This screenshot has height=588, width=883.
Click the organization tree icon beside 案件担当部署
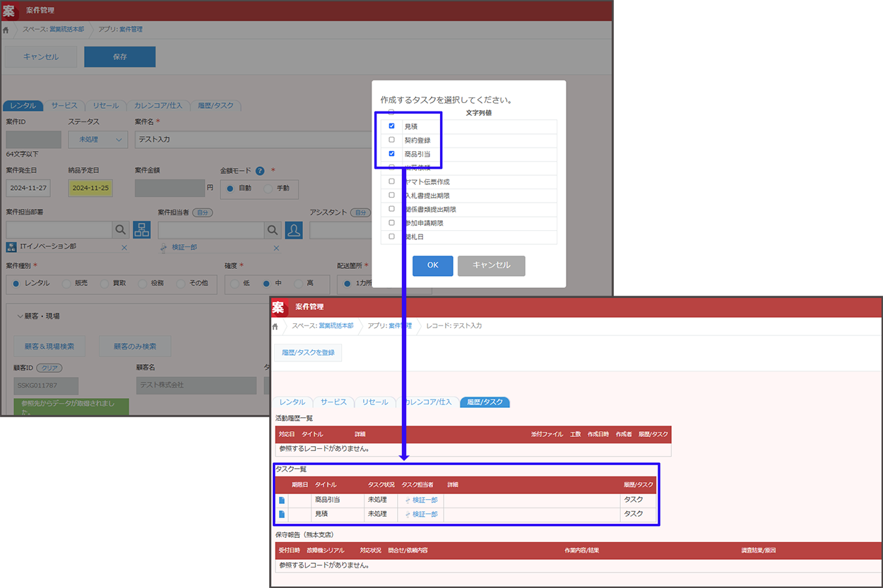pos(141,230)
